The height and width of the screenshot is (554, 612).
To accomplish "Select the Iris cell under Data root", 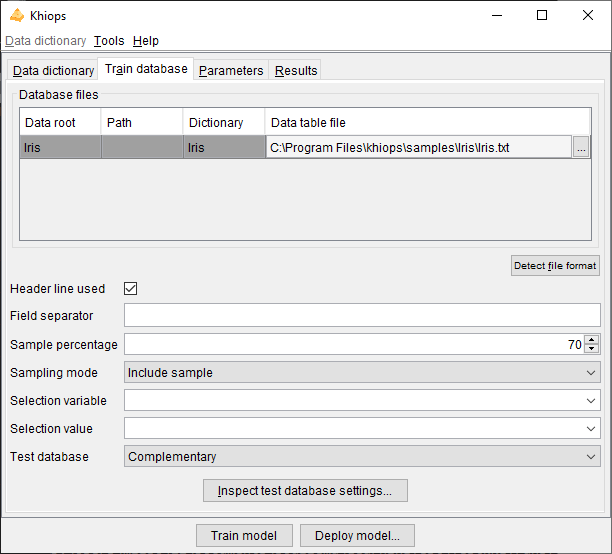I will tap(60, 147).
